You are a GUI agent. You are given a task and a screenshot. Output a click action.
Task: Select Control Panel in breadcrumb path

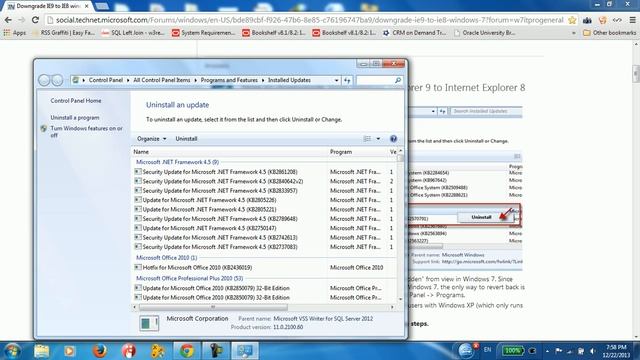[106, 80]
